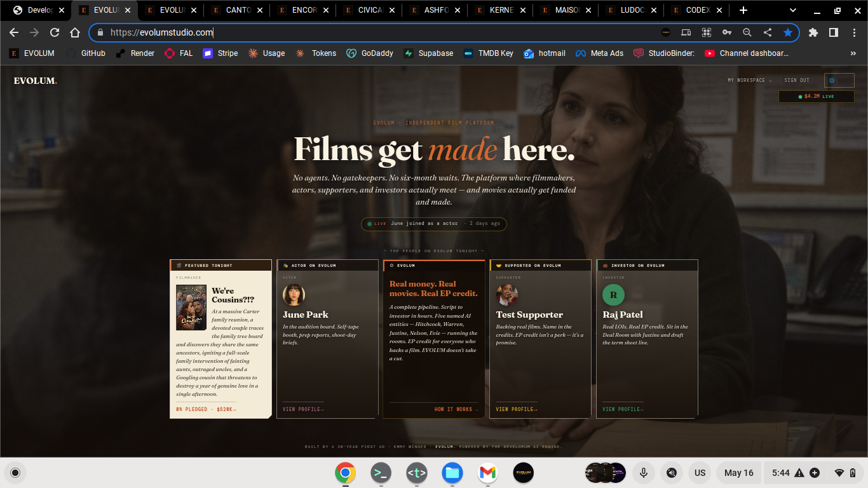The height and width of the screenshot is (488, 868).
Task: Open the Gmail icon in the shelf
Action: pyautogui.click(x=487, y=473)
